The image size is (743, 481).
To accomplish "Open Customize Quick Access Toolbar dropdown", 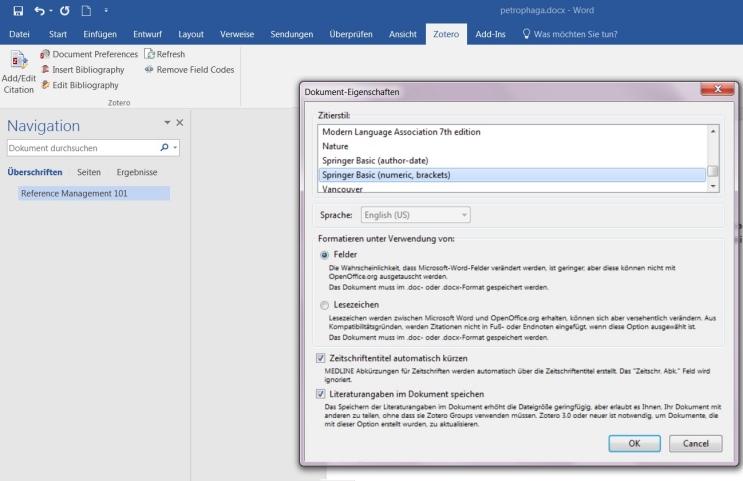I will click(x=106, y=10).
